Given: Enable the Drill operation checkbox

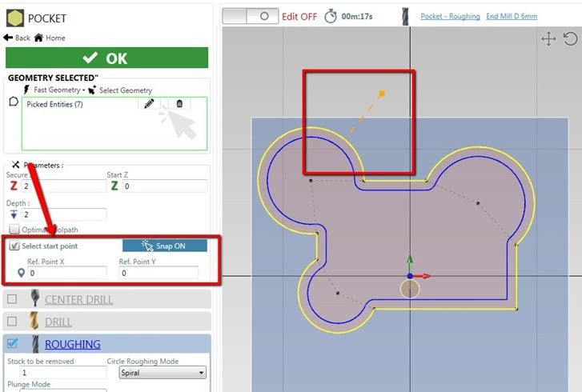Looking at the screenshot, I should click(12, 322).
